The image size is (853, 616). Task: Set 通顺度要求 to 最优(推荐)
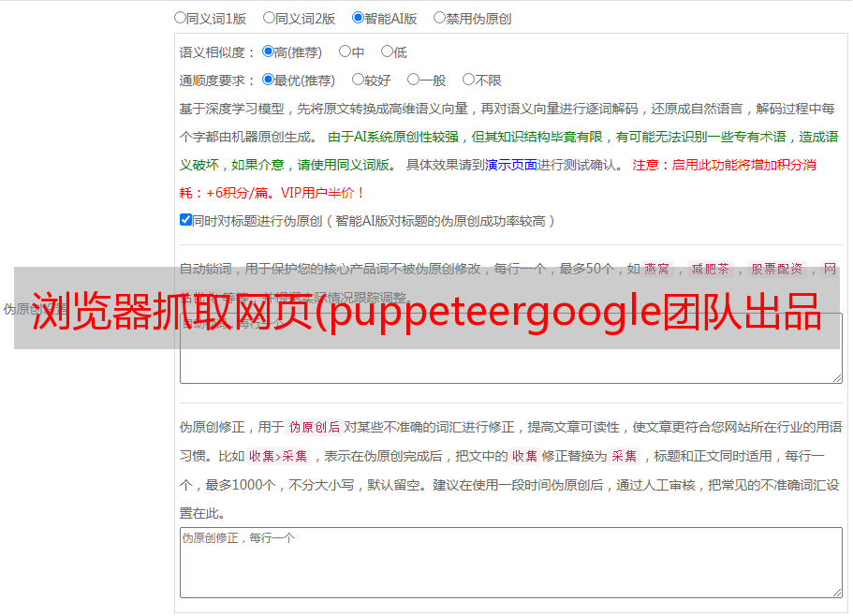(x=268, y=80)
